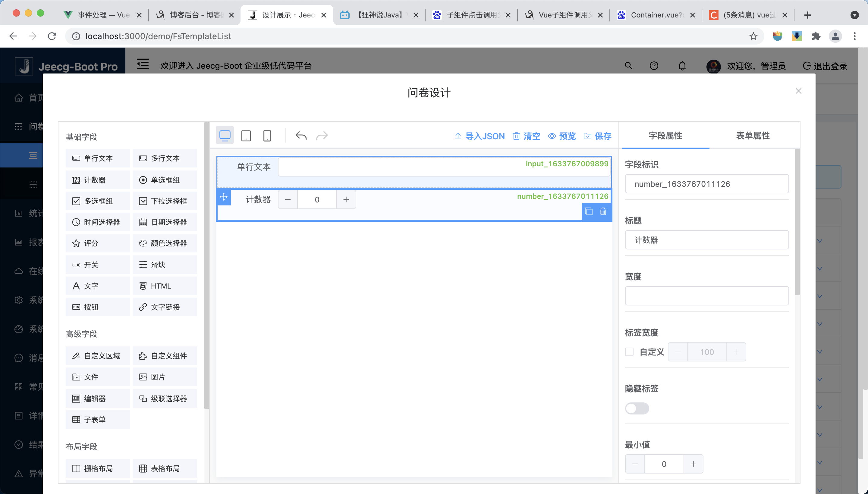
Task: Switch to tablet preview mode icon
Action: point(246,136)
